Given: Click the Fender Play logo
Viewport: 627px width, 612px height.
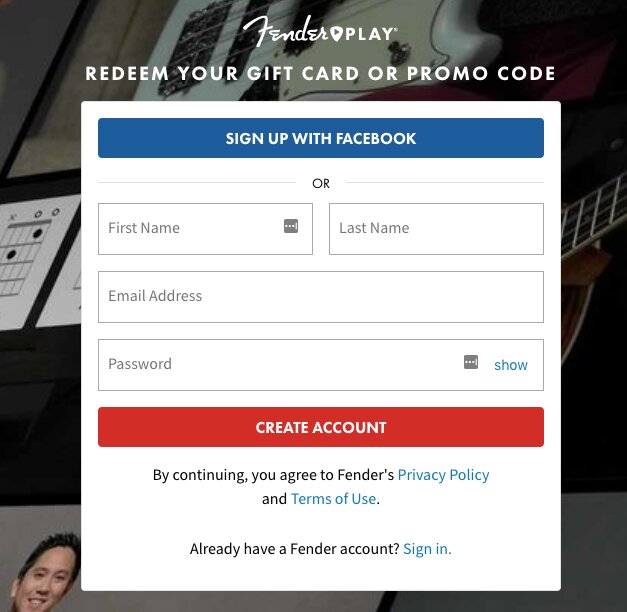Looking at the screenshot, I should tap(320, 32).
